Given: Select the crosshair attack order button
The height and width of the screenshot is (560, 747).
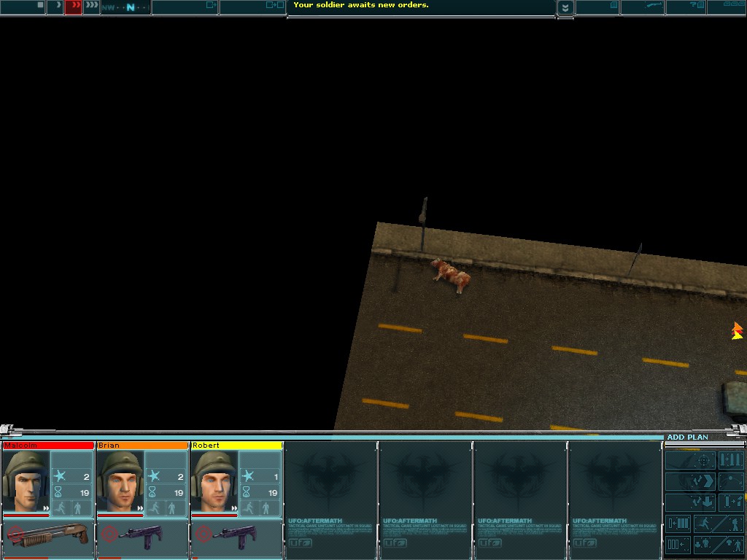Looking at the screenshot, I should (690, 461).
